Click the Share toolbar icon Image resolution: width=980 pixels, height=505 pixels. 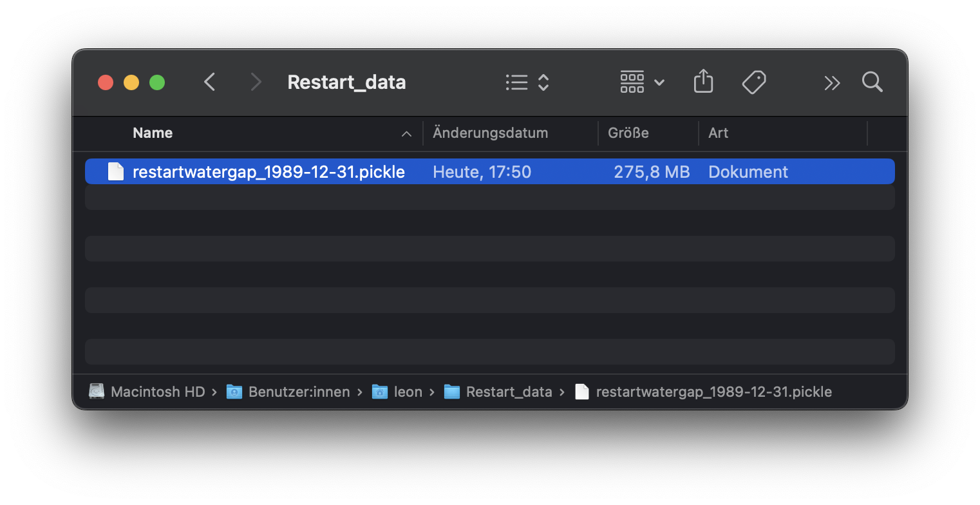click(703, 82)
